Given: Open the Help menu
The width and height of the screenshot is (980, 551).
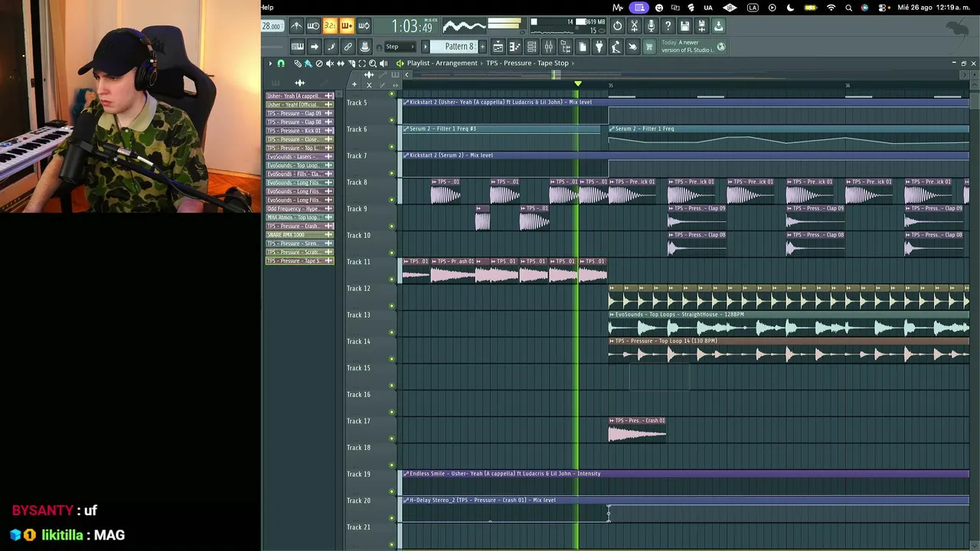Looking at the screenshot, I should (x=267, y=8).
